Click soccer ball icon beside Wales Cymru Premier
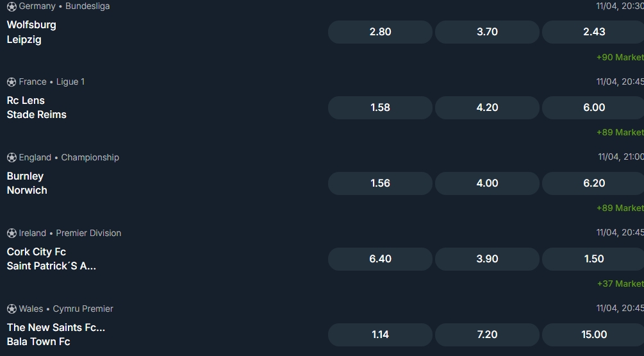Screen dimensions: 644x356 (12, 309)
